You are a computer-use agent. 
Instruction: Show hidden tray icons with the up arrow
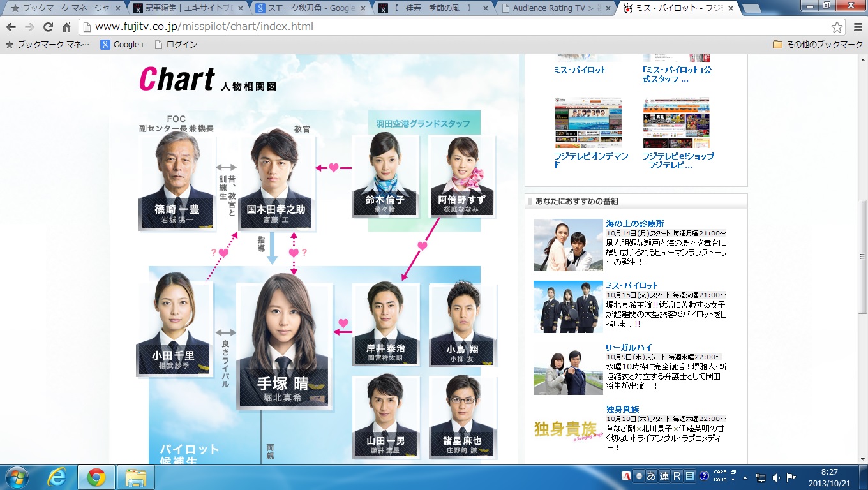coord(745,477)
